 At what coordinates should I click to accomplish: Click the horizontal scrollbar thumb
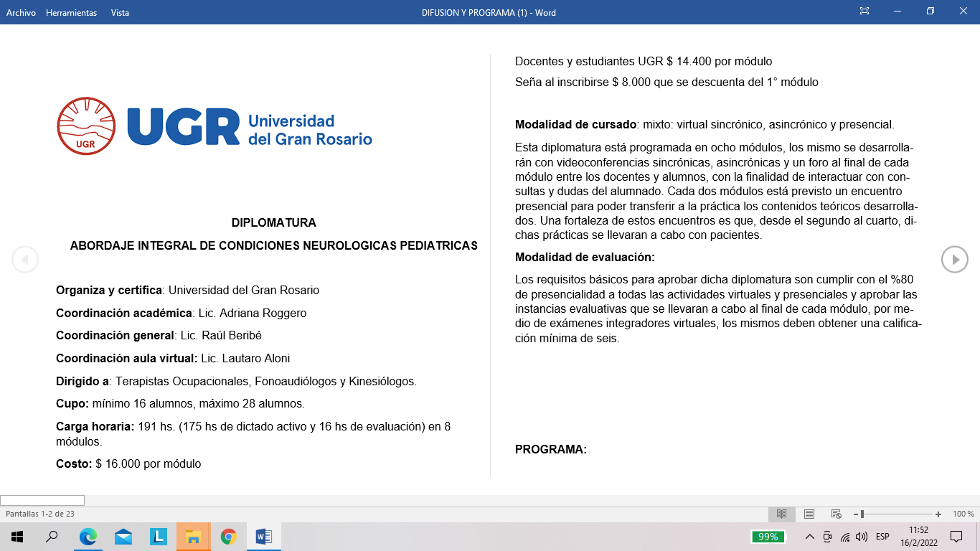coord(42,500)
